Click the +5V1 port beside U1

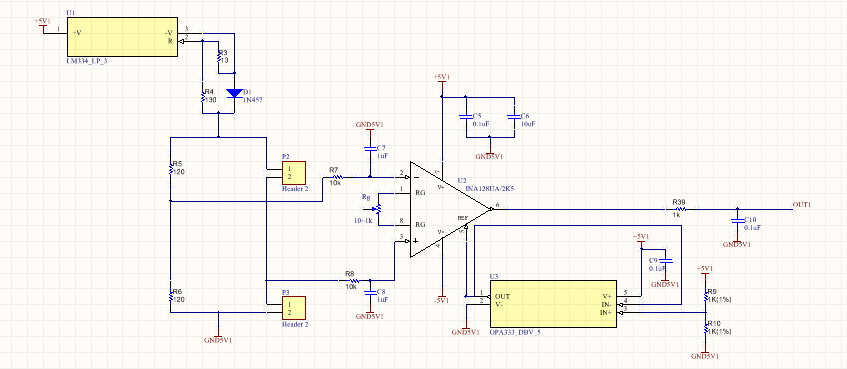[43, 25]
